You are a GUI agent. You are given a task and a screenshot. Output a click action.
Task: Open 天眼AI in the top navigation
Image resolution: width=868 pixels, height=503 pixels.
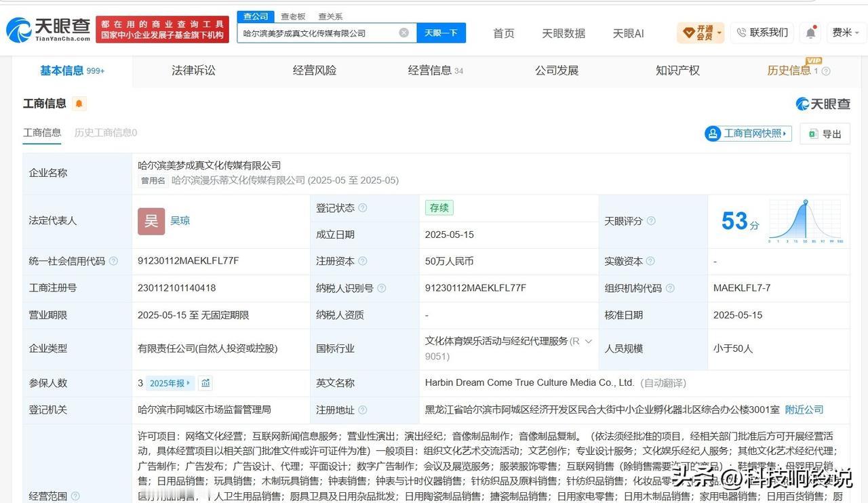coord(628,33)
